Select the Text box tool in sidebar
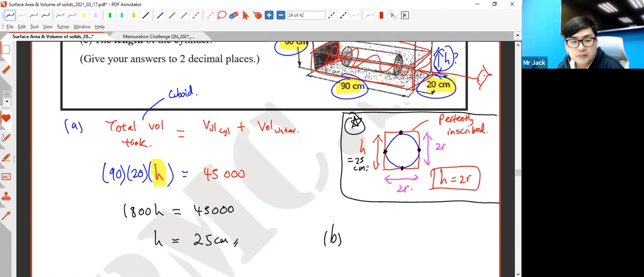The width and height of the screenshot is (644, 277). click(6, 177)
